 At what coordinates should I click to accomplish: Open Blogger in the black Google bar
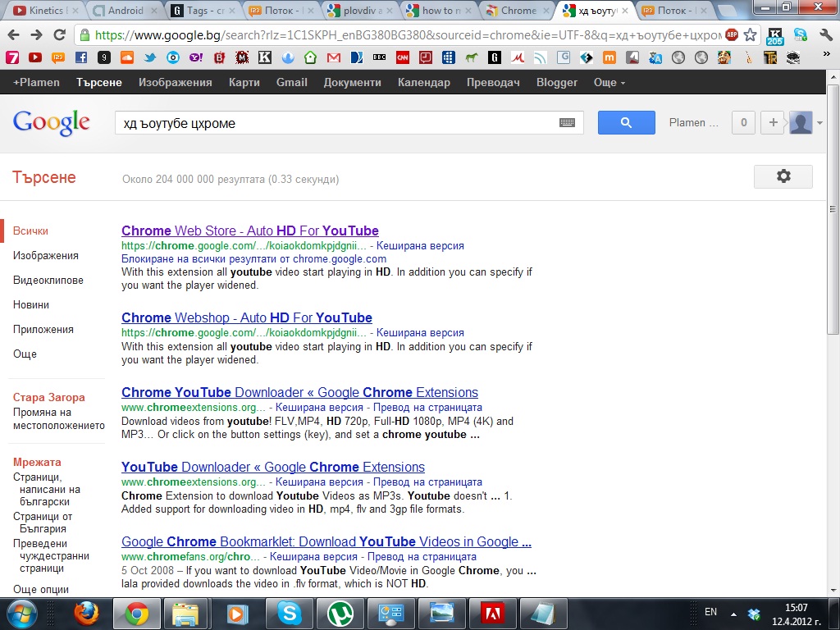557,83
